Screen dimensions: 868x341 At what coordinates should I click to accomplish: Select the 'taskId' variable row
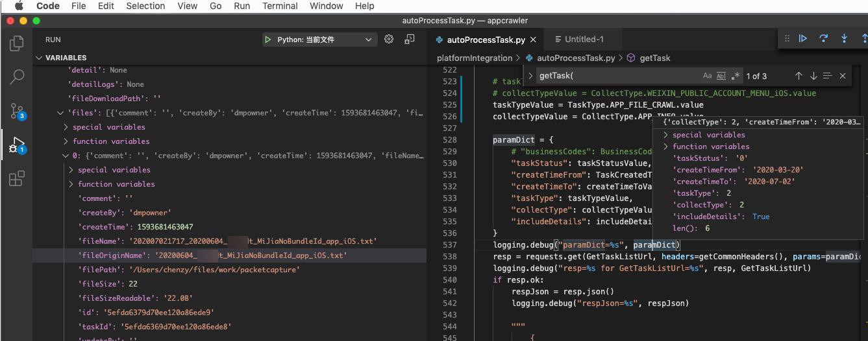229,327
